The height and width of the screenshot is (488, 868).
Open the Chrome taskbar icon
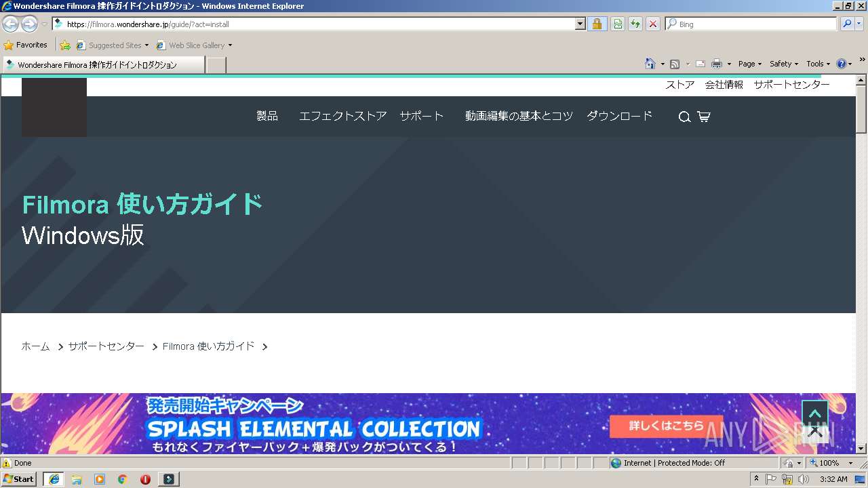(x=123, y=479)
